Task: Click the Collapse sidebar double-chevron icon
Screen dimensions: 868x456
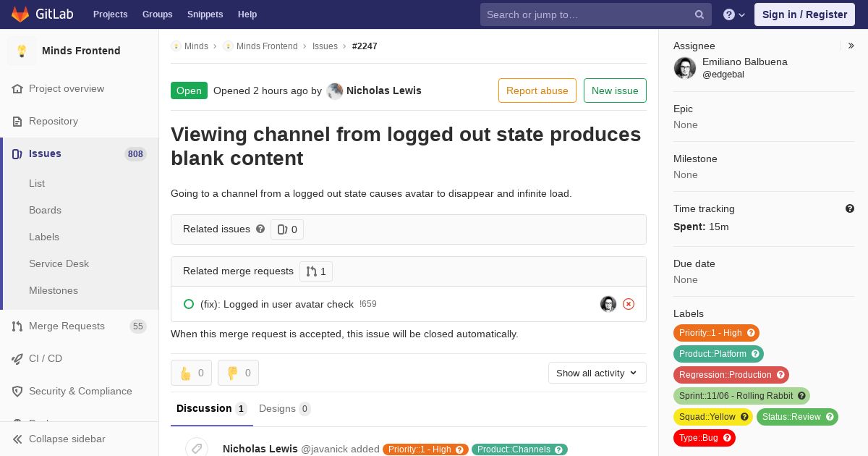Action: point(17,439)
